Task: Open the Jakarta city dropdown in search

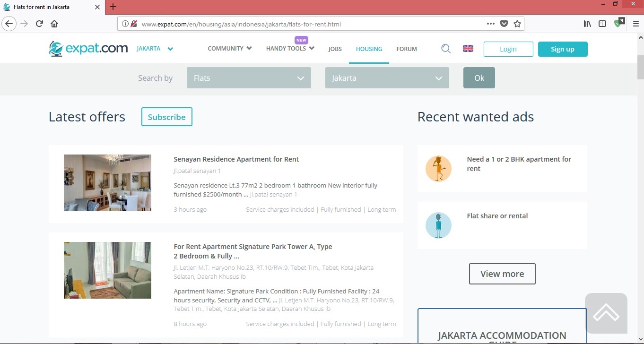Action: point(387,78)
